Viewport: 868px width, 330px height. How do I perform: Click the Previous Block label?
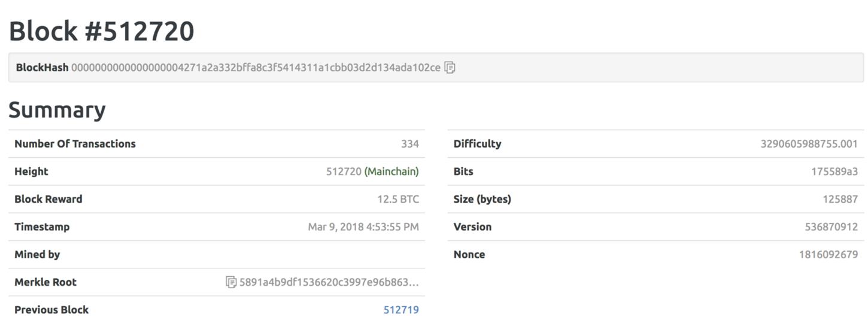[x=51, y=310]
